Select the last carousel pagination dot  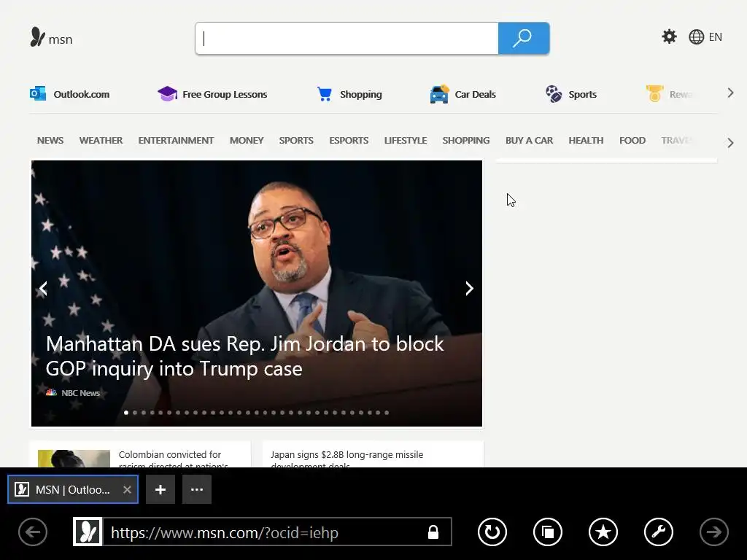click(387, 413)
